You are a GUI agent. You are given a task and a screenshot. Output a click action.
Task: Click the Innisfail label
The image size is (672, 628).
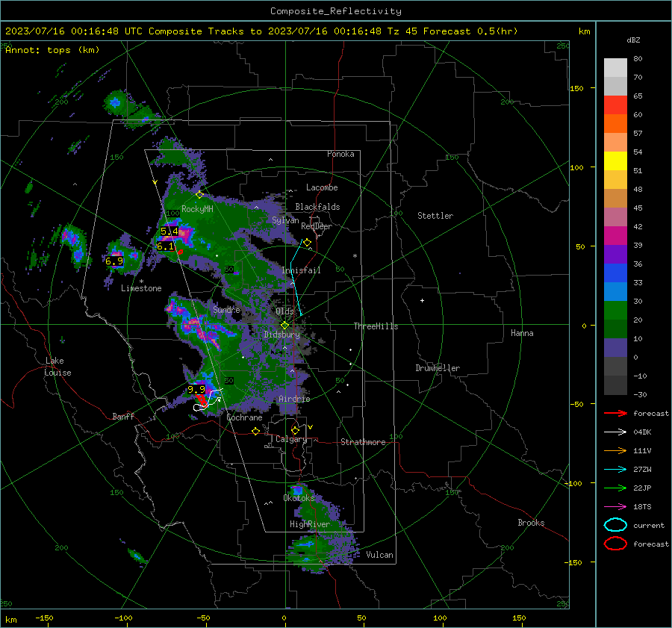[x=301, y=270]
